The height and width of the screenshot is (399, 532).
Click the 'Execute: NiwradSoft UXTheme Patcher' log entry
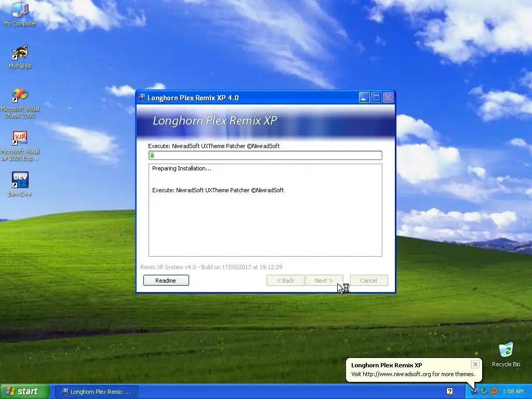(x=218, y=190)
